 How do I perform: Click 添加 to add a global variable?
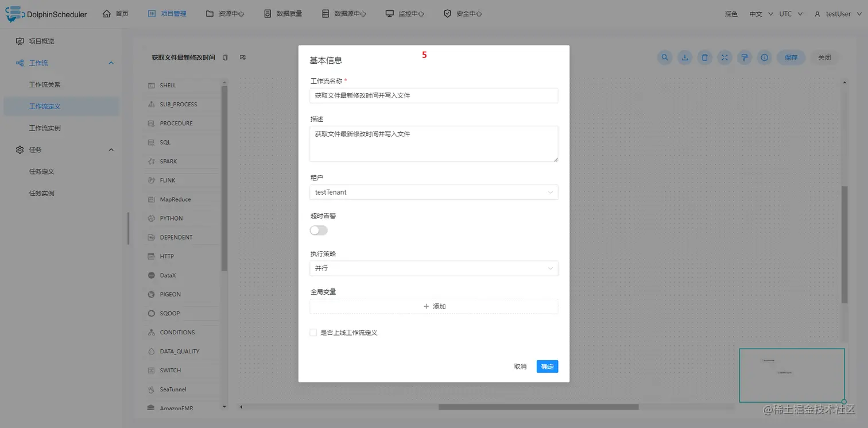click(x=433, y=306)
